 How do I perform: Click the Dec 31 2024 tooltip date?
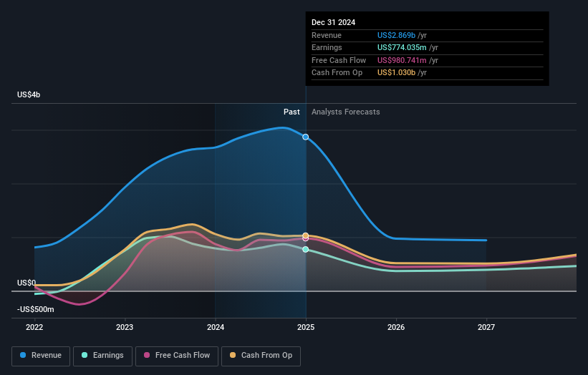point(333,22)
